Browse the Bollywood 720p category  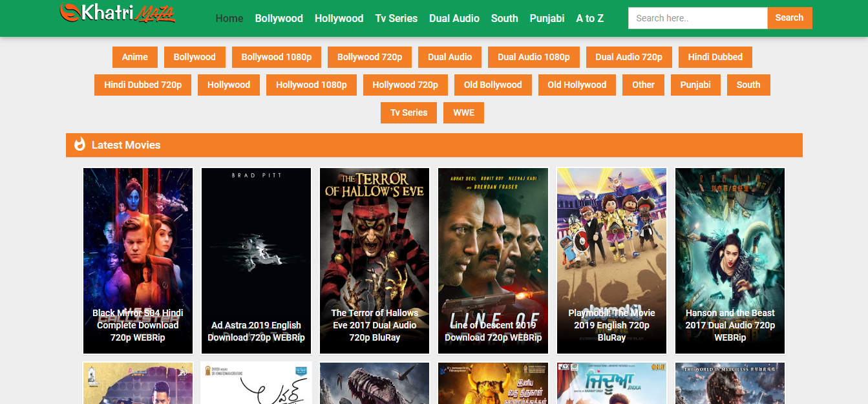click(370, 57)
